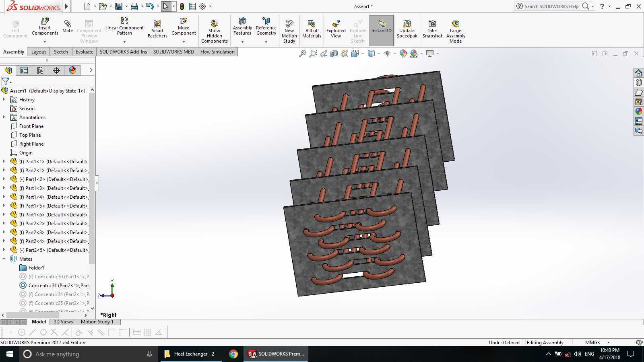Click the Save icon in the title bar

pos(119,6)
